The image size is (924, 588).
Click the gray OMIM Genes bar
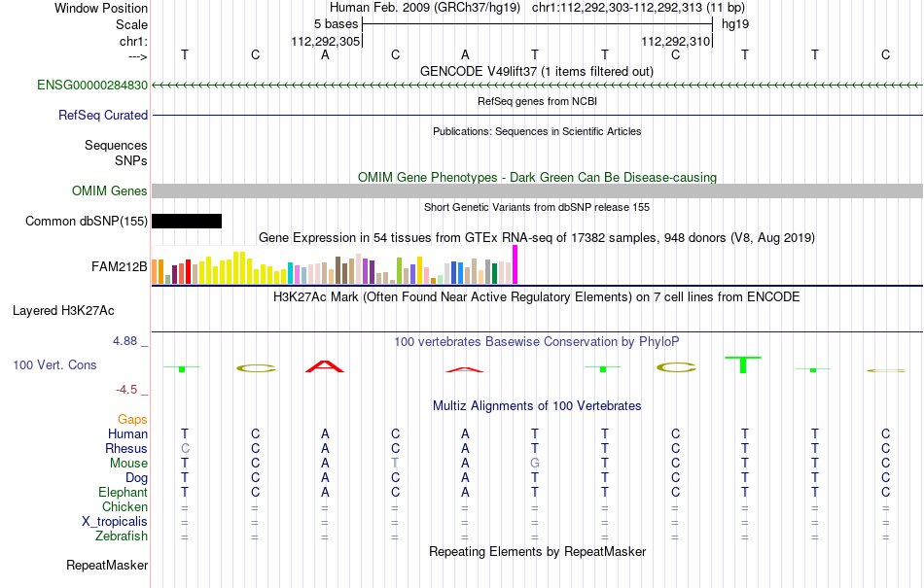coord(538,190)
